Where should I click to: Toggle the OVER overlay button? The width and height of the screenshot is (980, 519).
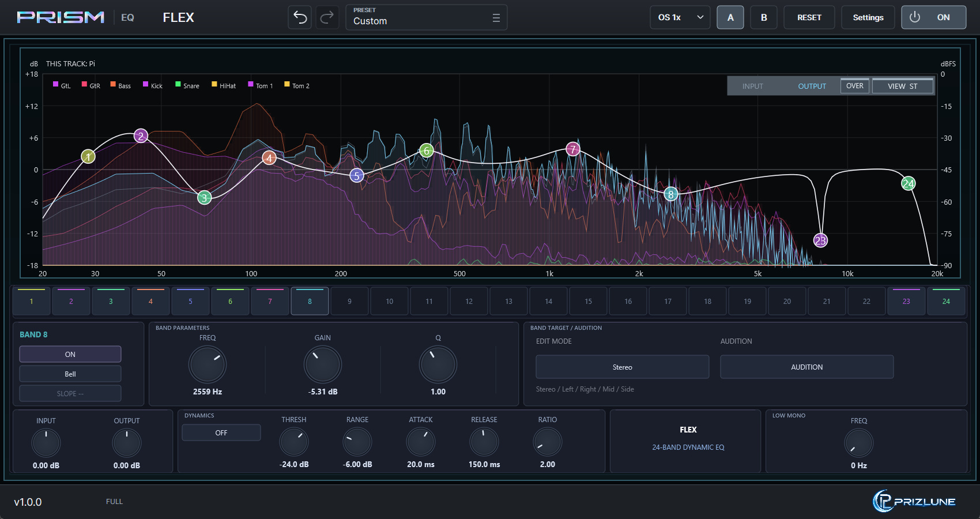tap(855, 86)
